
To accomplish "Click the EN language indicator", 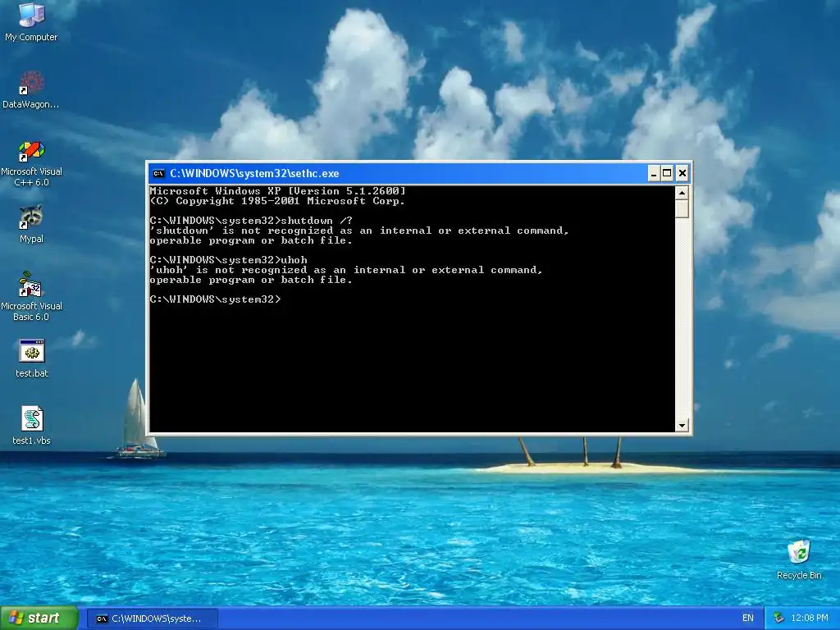I will (x=748, y=619).
